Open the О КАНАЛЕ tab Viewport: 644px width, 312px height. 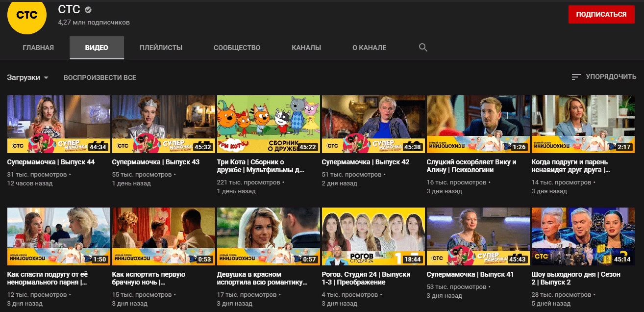[369, 48]
